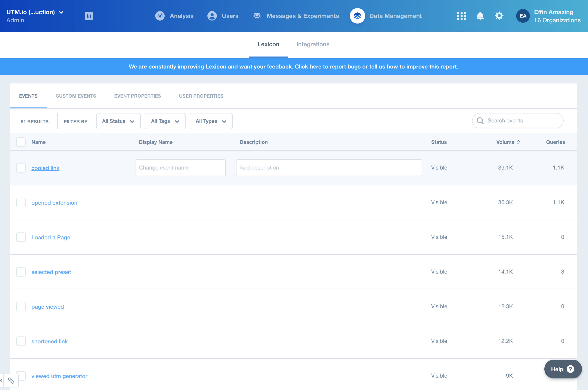Click the Help button

pos(563,369)
